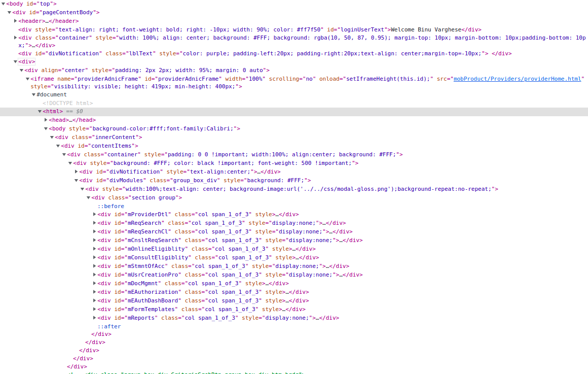588x374 pixels.
Task: Select the outer divNotification lblText div line
Action: (x=265, y=53)
